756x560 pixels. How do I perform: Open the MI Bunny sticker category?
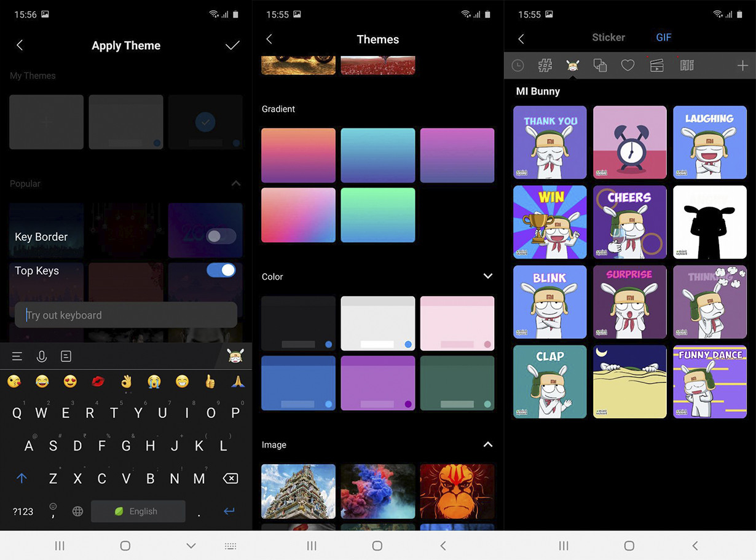[573, 65]
